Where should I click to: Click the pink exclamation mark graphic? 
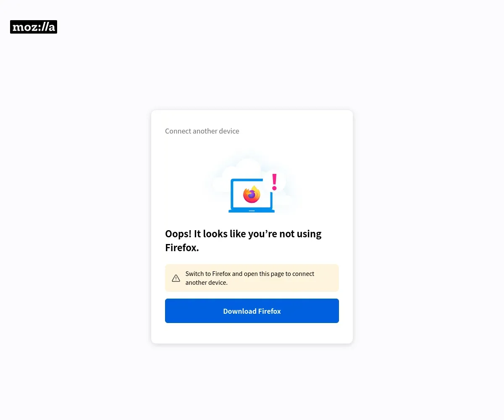coord(274,182)
